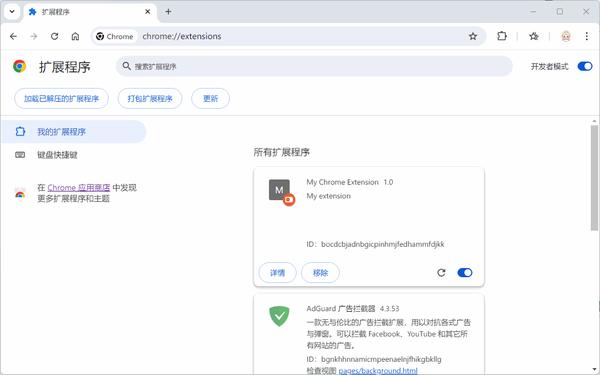The height and width of the screenshot is (375, 600).
Task: Open the extensions puzzle icon in toolbar
Action: [502, 36]
